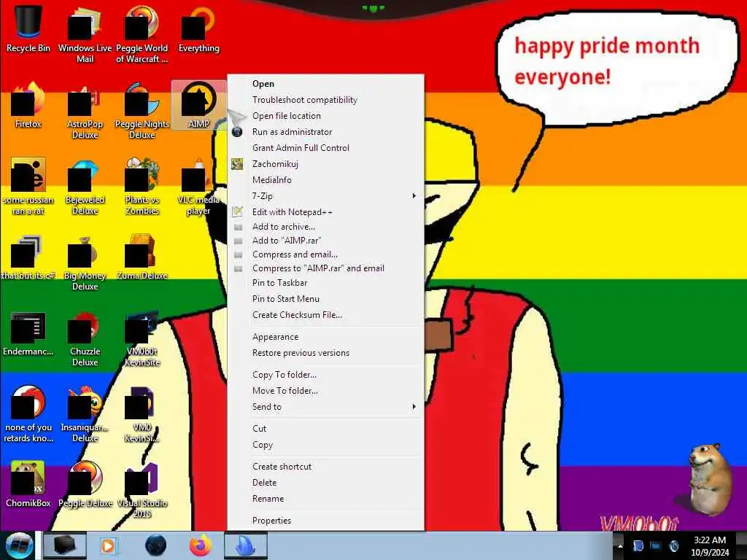Click the Windows Start orb
Image resolution: width=747 pixels, height=560 pixels.
point(19,545)
